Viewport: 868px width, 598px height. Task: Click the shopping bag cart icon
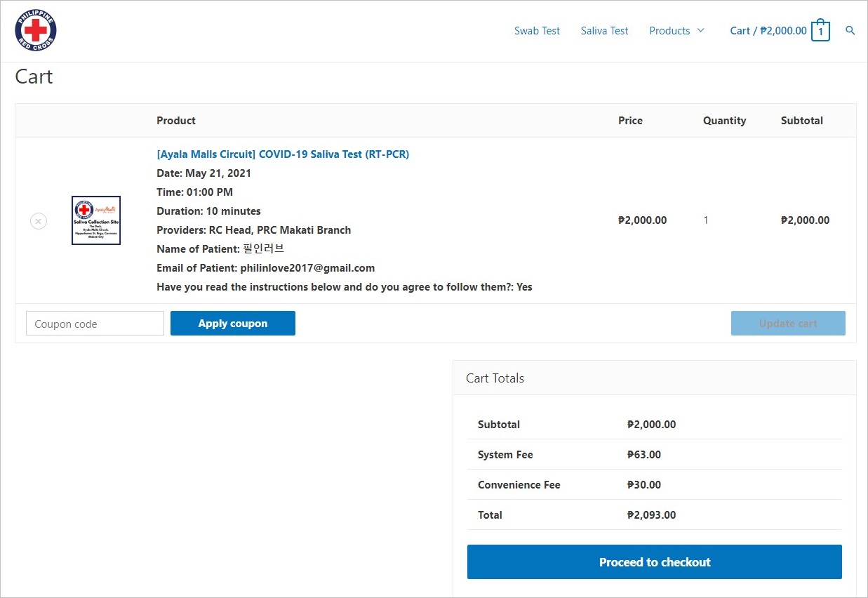pos(820,31)
